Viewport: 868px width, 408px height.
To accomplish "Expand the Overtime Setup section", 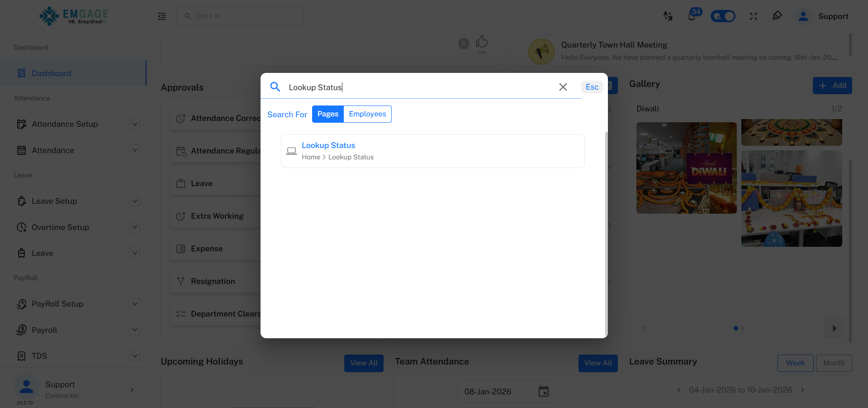I will point(134,227).
